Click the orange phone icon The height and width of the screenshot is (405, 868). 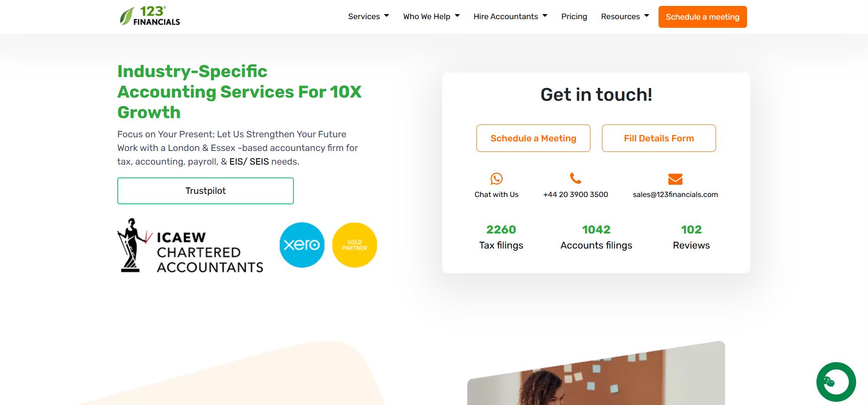tap(575, 178)
